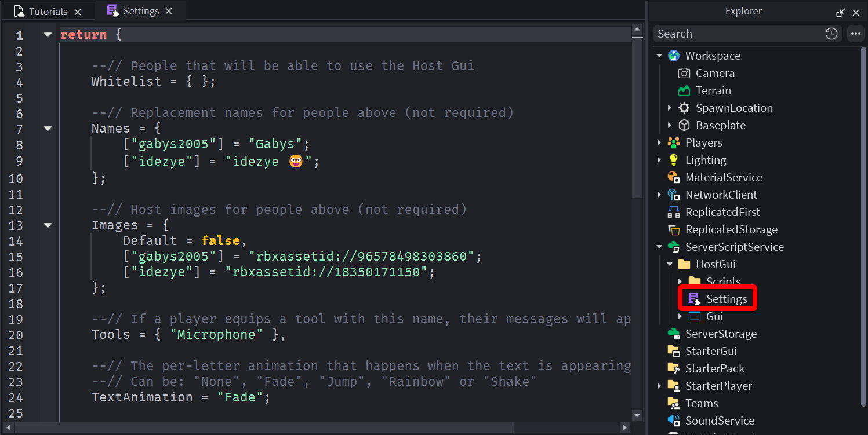Select the Settings module in Explorer

(x=726, y=299)
